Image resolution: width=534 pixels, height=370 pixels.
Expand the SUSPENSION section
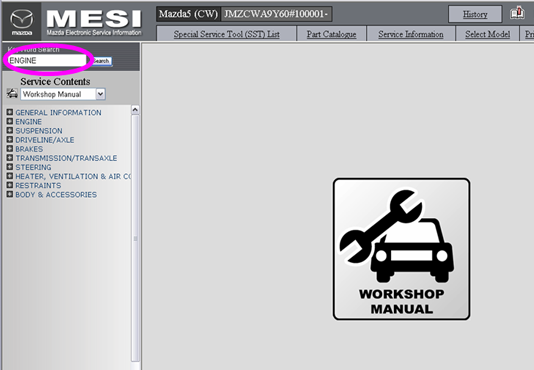10,130
